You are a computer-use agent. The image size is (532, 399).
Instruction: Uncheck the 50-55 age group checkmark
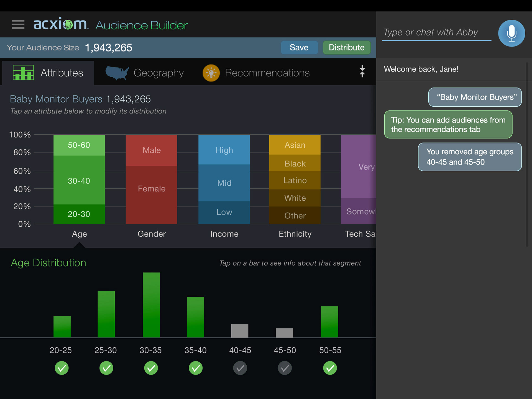click(x=330, y=368)
